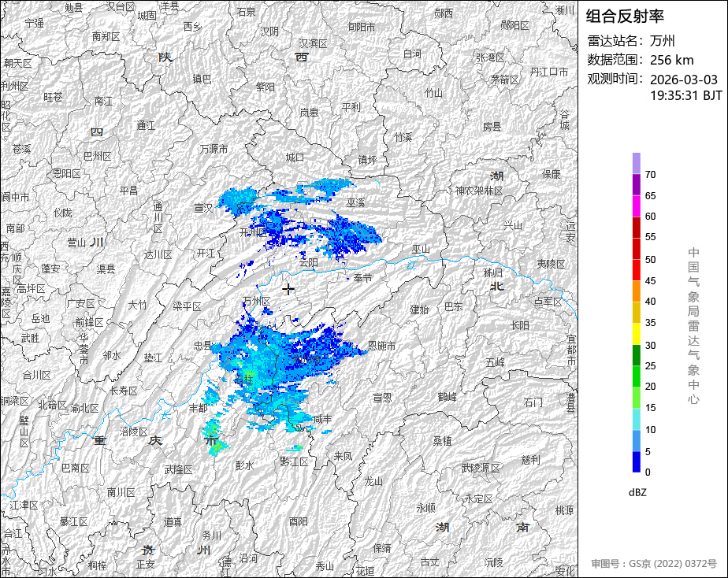Click the 梁平区 map label
Viewport: 728px width, 578px height.
coord(187,306)
